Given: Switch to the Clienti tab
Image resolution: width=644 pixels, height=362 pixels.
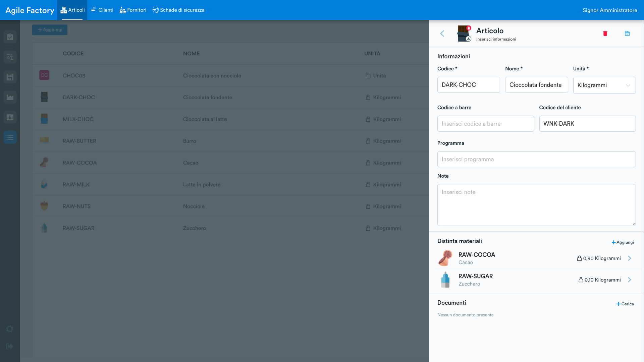Looking at the screenshot, I should (102, 10).
